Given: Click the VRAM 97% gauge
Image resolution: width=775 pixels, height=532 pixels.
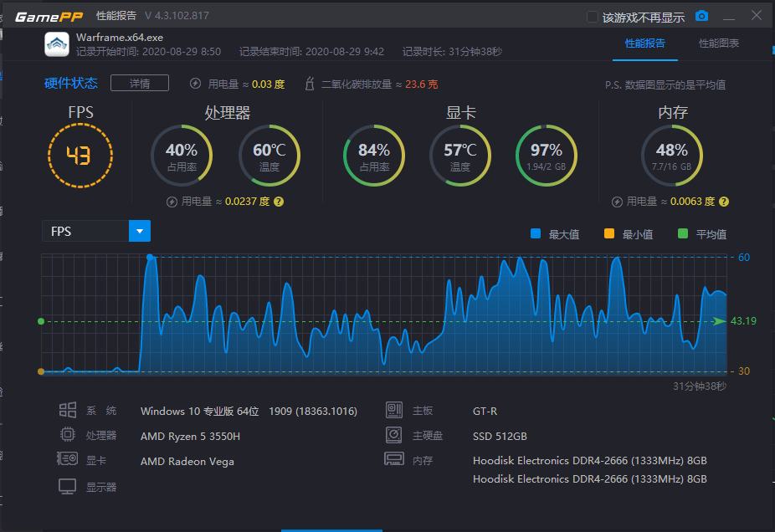Looking at the screenshot, I should tap(547, 156).
